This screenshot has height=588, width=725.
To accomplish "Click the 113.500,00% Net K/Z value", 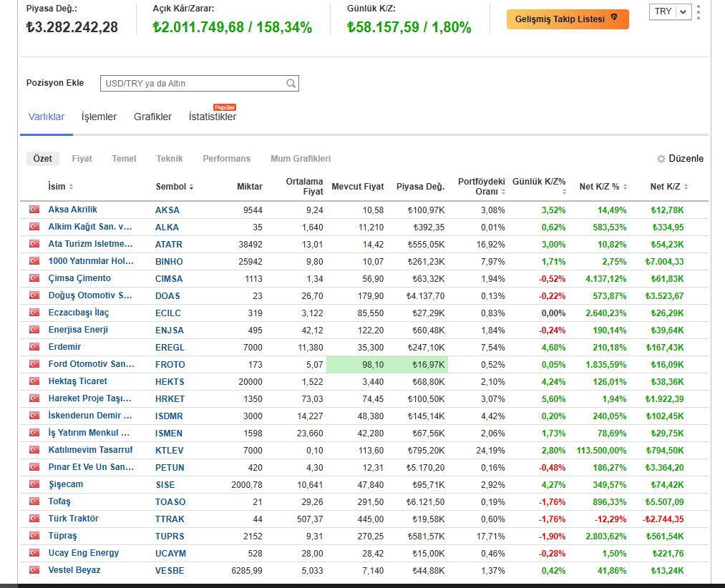I will [602, 450].
